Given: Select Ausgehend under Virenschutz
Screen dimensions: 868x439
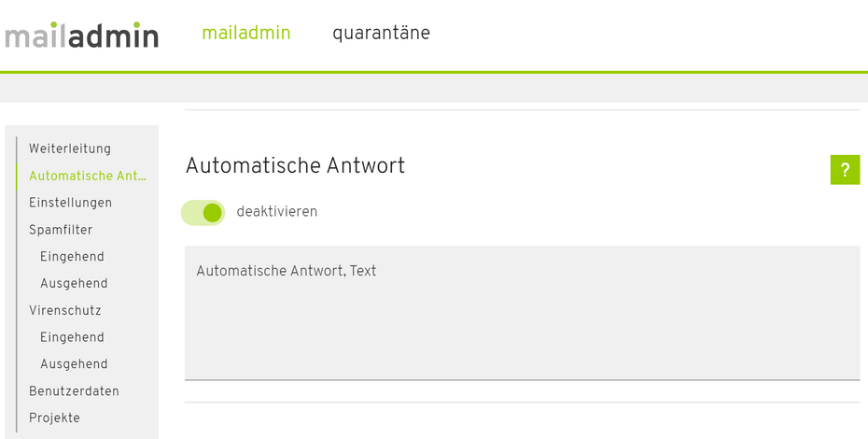Looking at the screenshot, I should pos(74,364).
